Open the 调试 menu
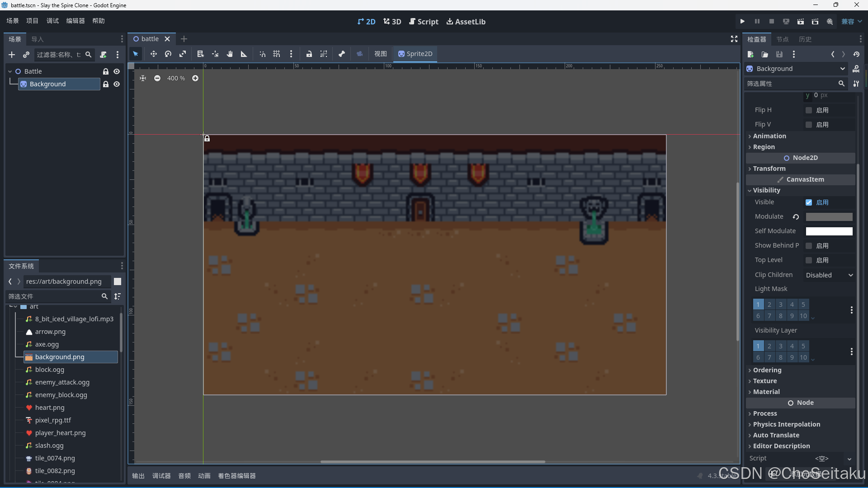 pyautogui.click(x=52, y=21)
